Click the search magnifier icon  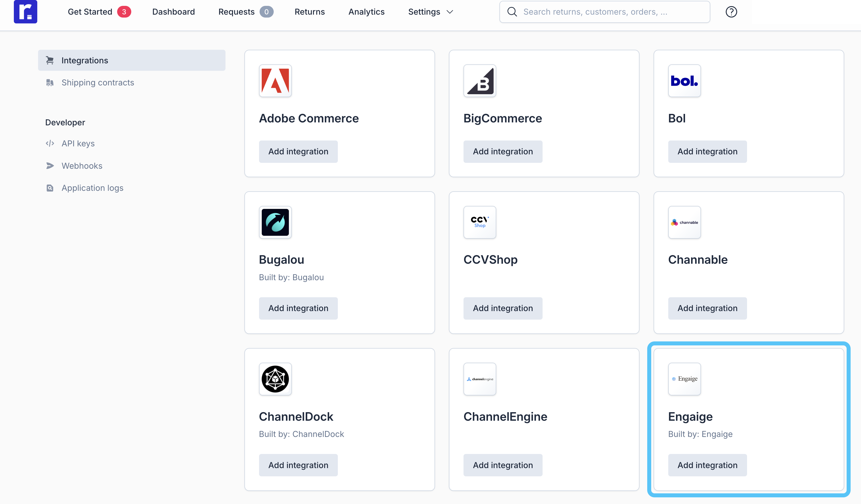(x=512, y=12)
